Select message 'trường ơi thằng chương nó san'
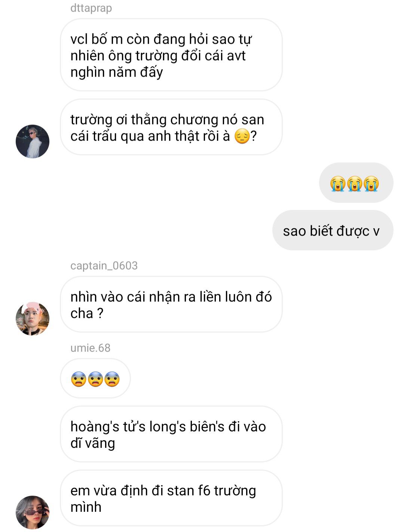Image resolution: width=404 pixels, height=532 pixels. click(171, 127)
